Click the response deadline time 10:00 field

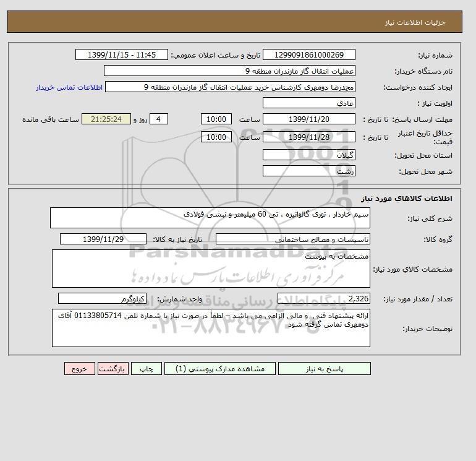pyautogui.click(x=216, y=119)
